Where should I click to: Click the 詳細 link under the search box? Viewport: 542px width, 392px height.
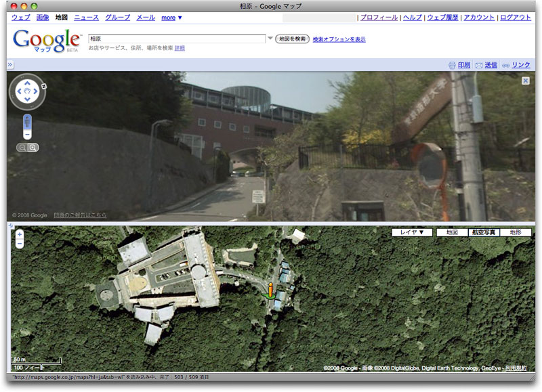click(x=180, y=48)
